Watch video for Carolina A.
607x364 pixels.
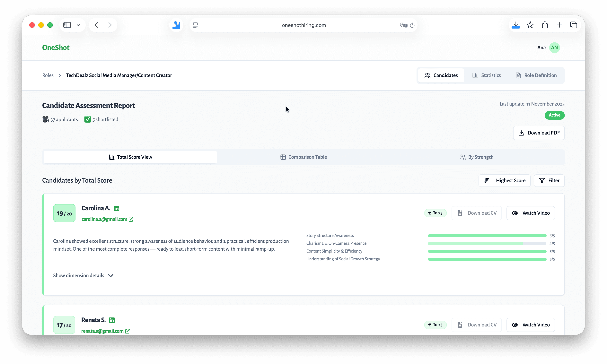coord(531,213)
